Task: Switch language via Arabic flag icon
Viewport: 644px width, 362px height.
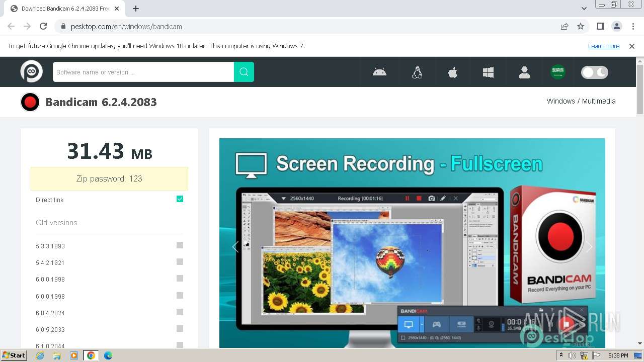Action: click(x=557, y=72)
